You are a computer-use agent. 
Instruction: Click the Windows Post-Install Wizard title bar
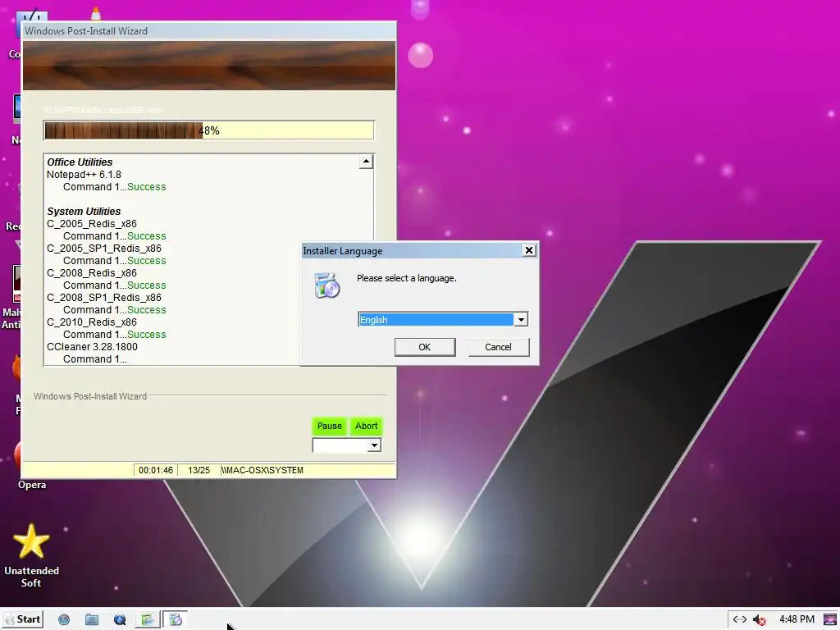(209, 30)
